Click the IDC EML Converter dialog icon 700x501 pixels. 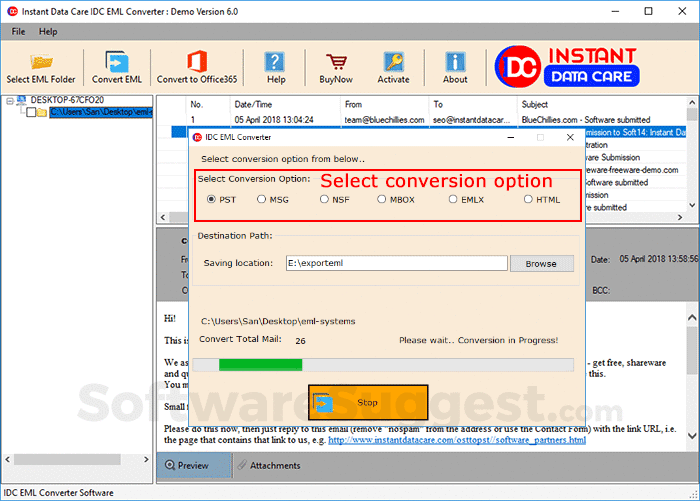click(x=197, y=138)
